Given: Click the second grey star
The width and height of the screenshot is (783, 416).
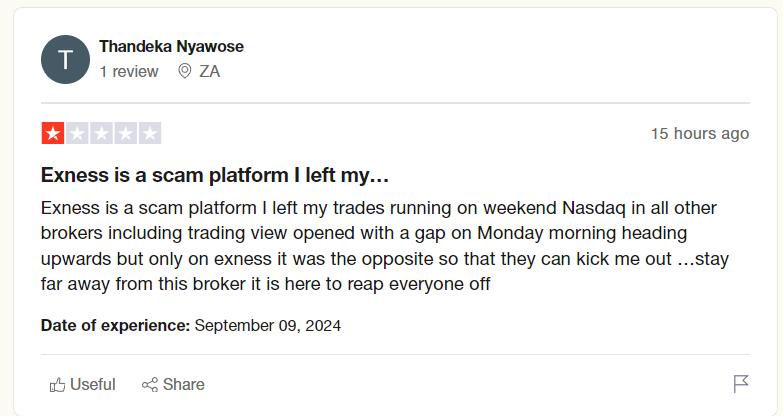Looking at the screenshot, I should coord(77,133).
